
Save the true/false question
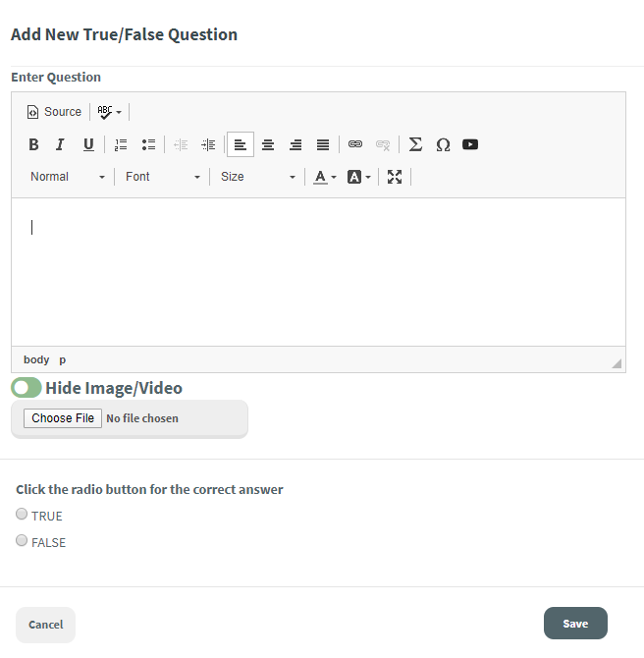575,624
